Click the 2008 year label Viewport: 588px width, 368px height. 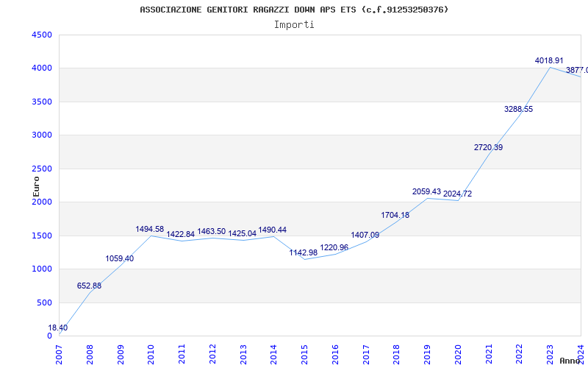tap(90, 355)
